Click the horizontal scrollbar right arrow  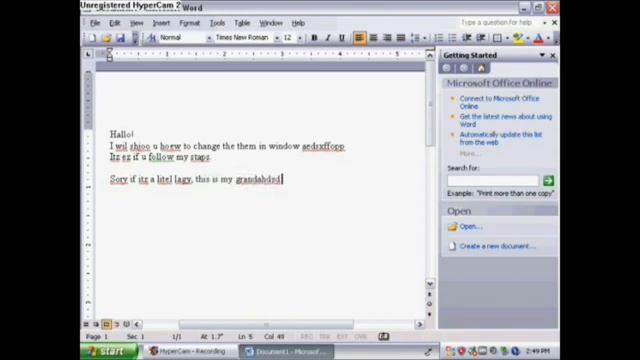coord(419,324)
